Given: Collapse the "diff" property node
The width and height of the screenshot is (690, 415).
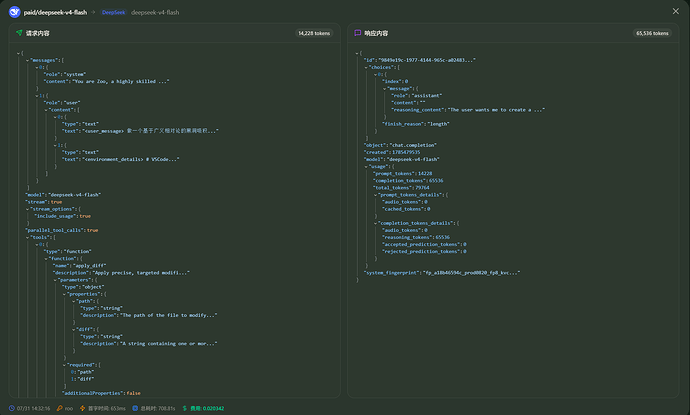Looking at the screenshot, I should (73, 330).
